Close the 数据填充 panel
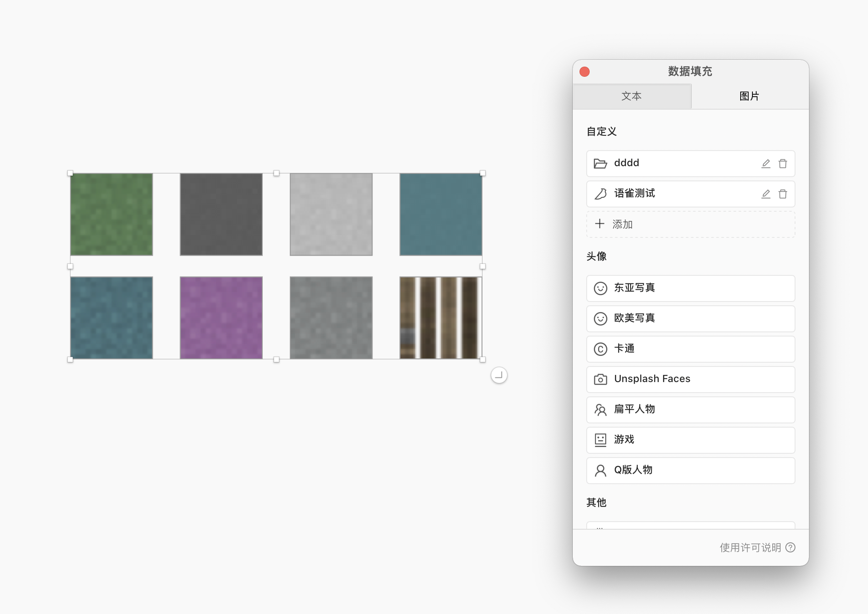Image resolution: width=868 pixels, height=614 pixels. point(585,72)
